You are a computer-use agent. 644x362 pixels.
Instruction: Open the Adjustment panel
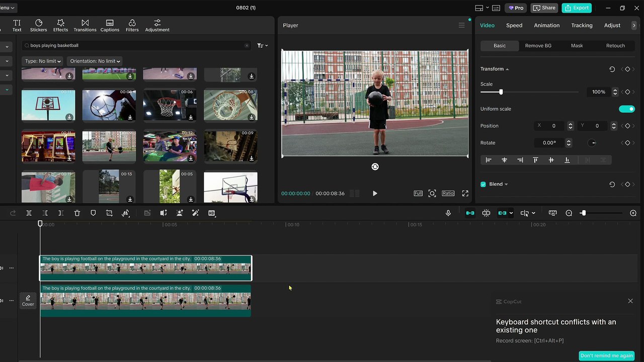point(157,26)
